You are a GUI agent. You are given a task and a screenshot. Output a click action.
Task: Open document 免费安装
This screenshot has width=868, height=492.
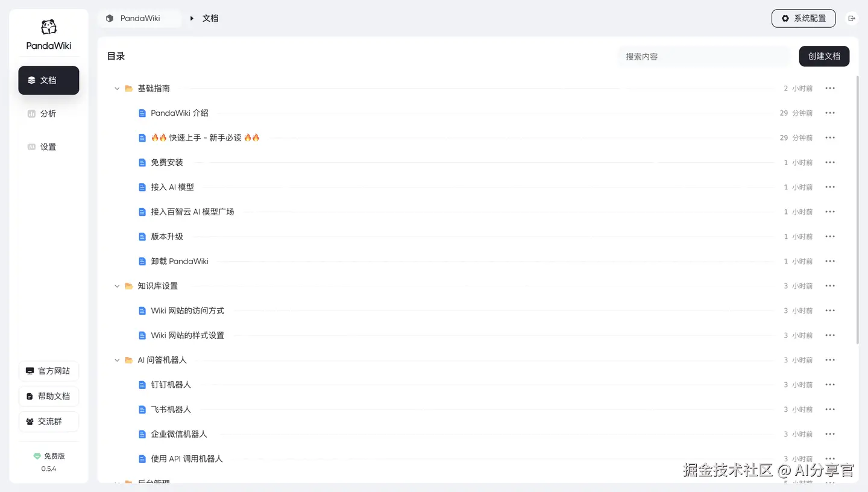coord(167,163)
